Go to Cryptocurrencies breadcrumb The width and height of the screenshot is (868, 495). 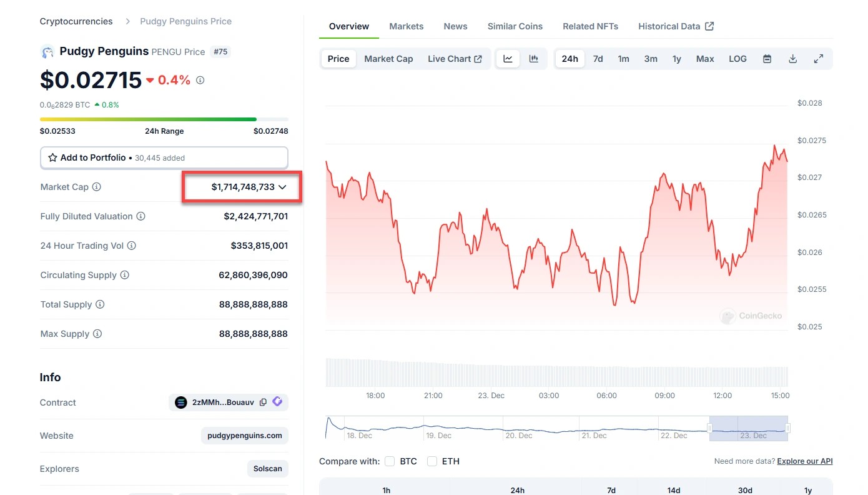(x=76, y=21)
